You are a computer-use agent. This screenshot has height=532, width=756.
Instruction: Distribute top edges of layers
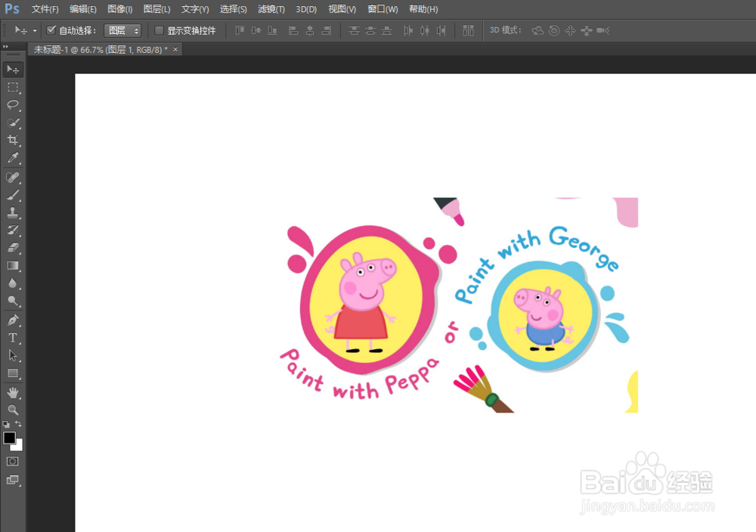tap(354, 31)
